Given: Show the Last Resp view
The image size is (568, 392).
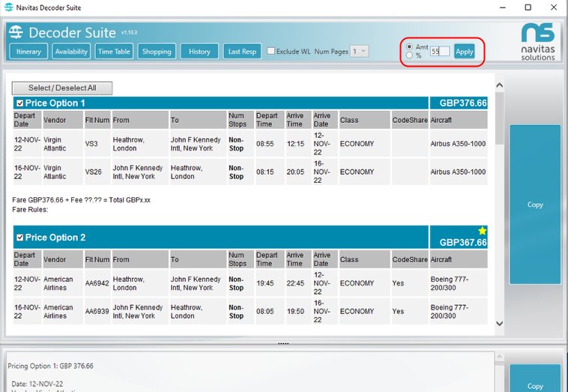Looking at the screenshot, I should (242, 52).
